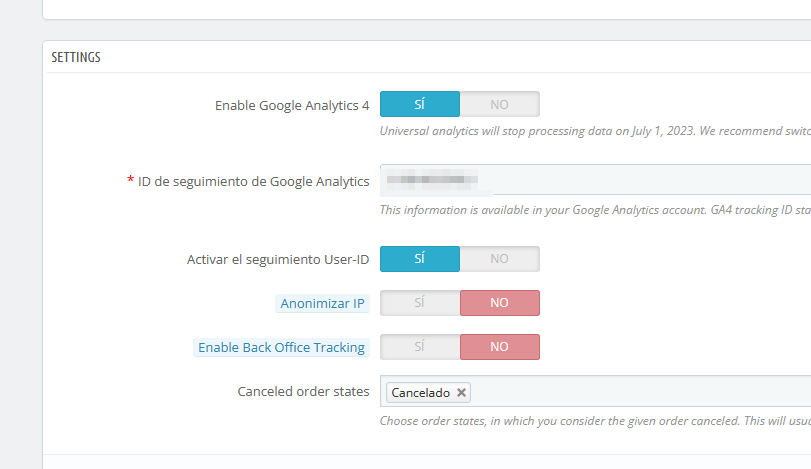The image size is (811, 469).
Task: Select the Cancelado tag text
Action: coord(420,393)
